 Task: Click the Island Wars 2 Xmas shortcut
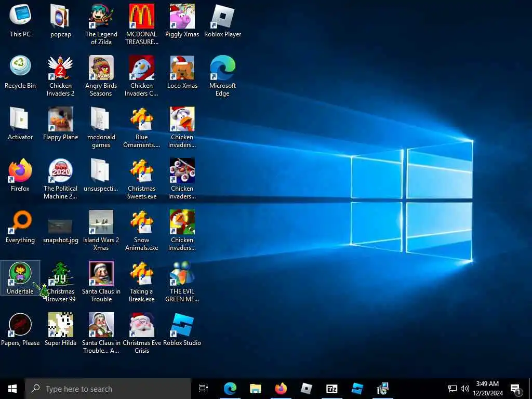click(x=101, y=230)
